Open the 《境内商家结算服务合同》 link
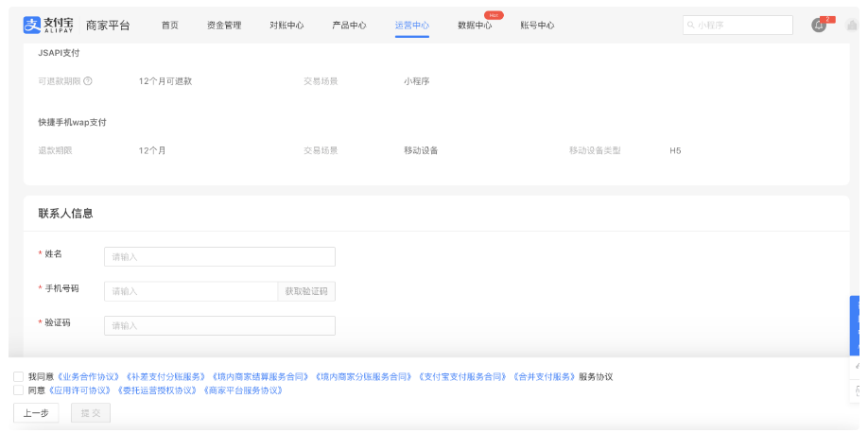Screen dimensions: 868x433 point(260,376)
